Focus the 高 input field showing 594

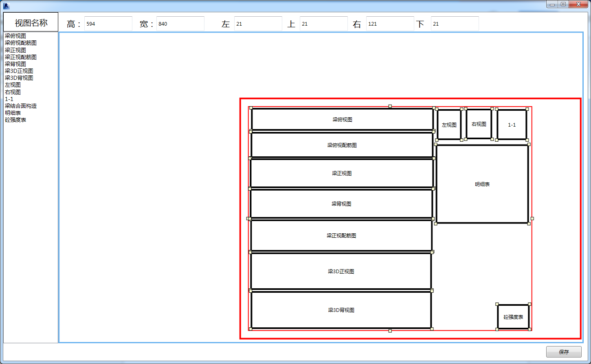tap(108, 24)
